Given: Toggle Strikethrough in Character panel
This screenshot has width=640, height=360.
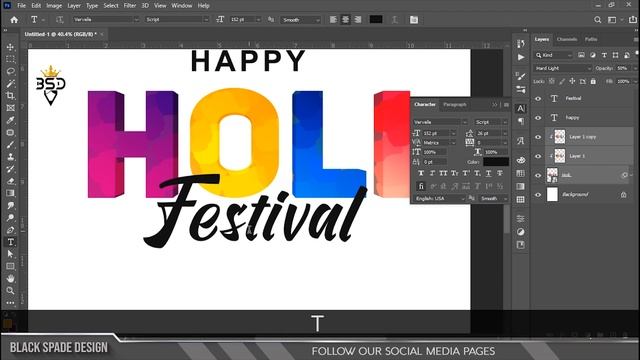Looking at the screenshot, I should tap(500, 173).
